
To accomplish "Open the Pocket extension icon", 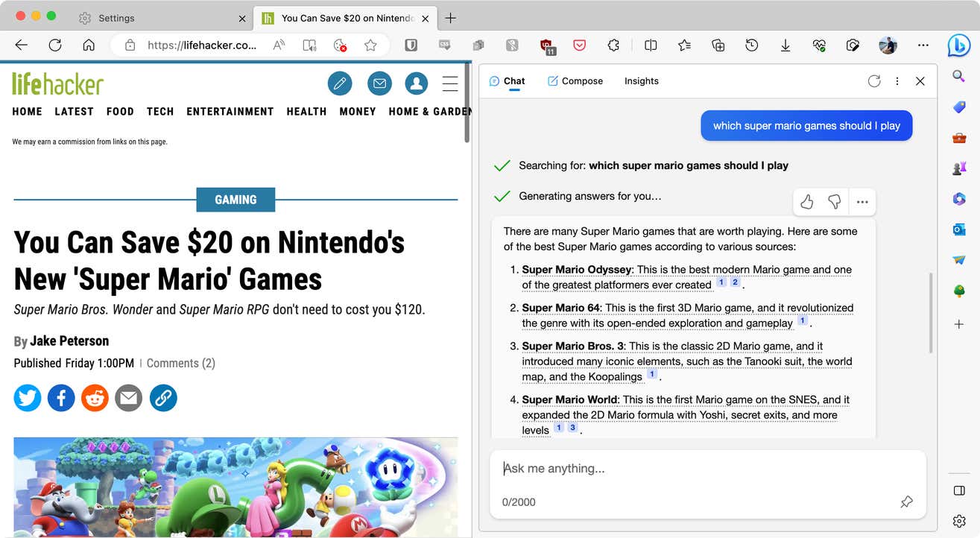I will click(x=579, y=45).
